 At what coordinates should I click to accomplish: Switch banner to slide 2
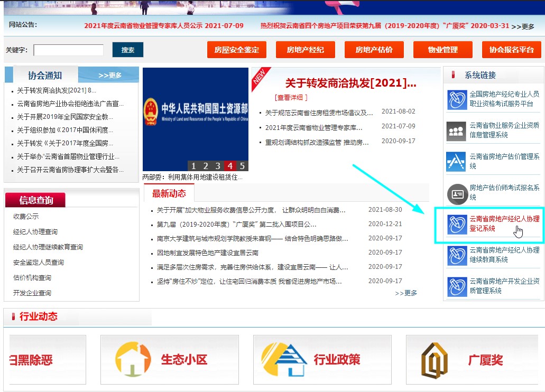[x=206, y=166]
